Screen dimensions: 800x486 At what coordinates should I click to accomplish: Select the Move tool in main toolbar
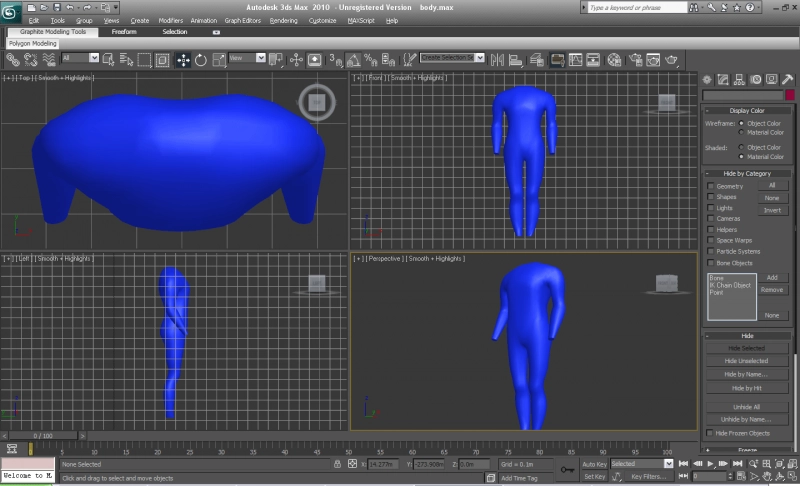pos(184,59)
